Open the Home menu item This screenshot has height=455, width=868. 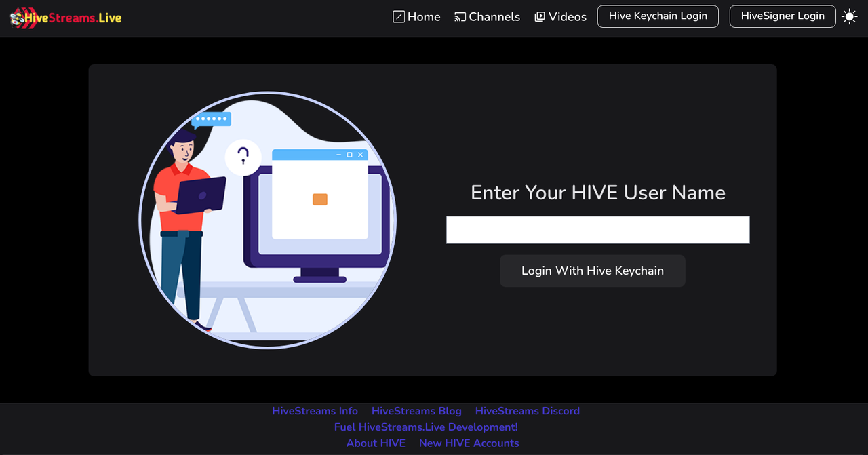(x=416, y=17)
